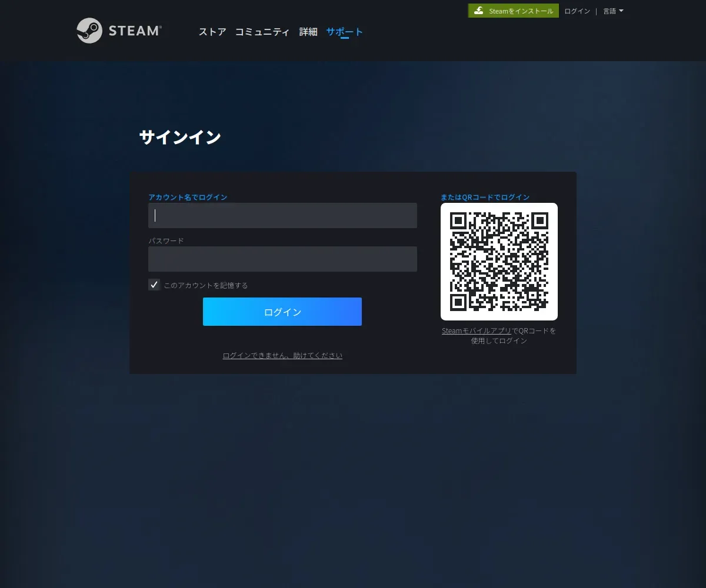The image size is (706, 588).
Task: Toggle このアカウントを記憶する checkbox
Action: click(x=154, y=285)
